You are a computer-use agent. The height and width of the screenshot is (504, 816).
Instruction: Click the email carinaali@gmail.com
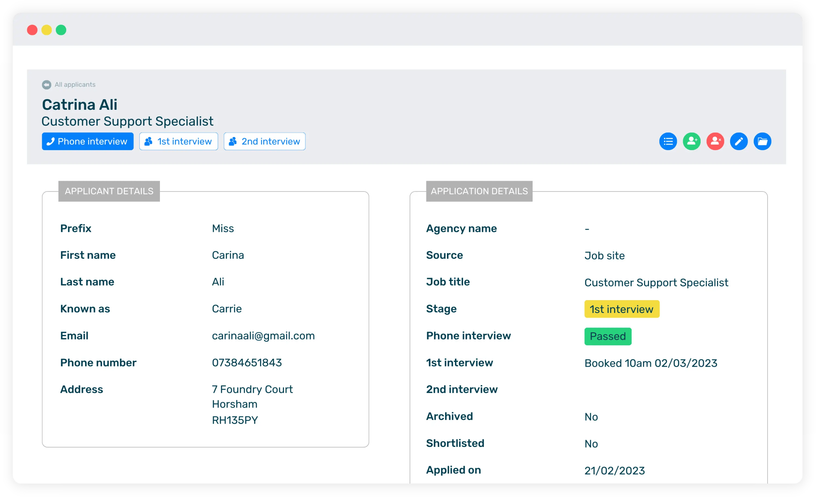coord(263,336)
